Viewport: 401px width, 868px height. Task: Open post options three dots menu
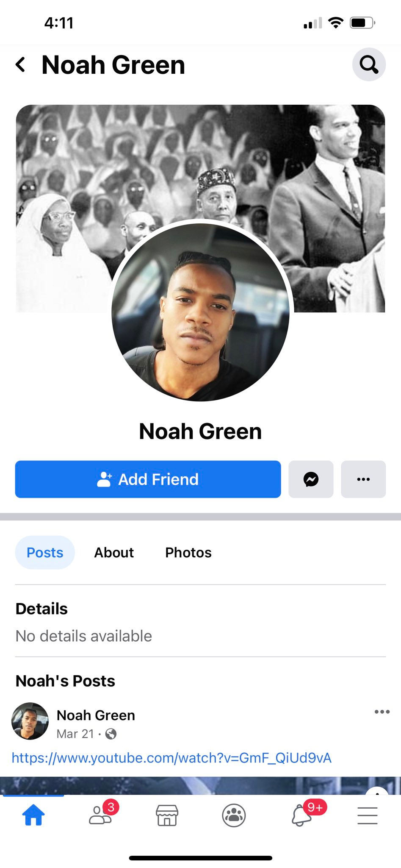382,712
